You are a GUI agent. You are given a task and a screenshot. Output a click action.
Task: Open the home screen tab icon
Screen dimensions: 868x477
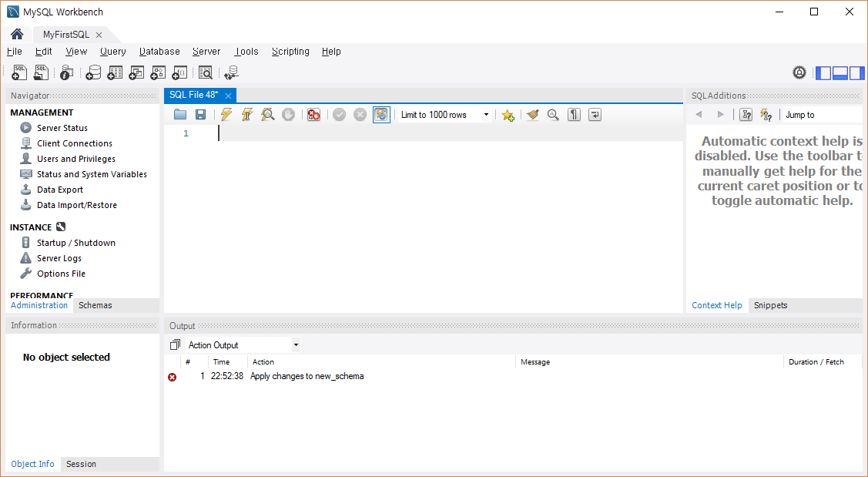click(17, 34)
